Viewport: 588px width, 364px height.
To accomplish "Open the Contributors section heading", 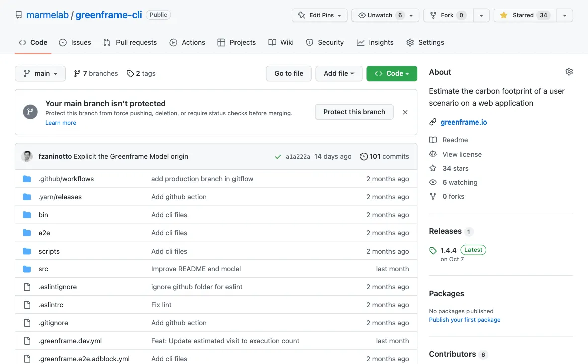I will click(452, 354).
